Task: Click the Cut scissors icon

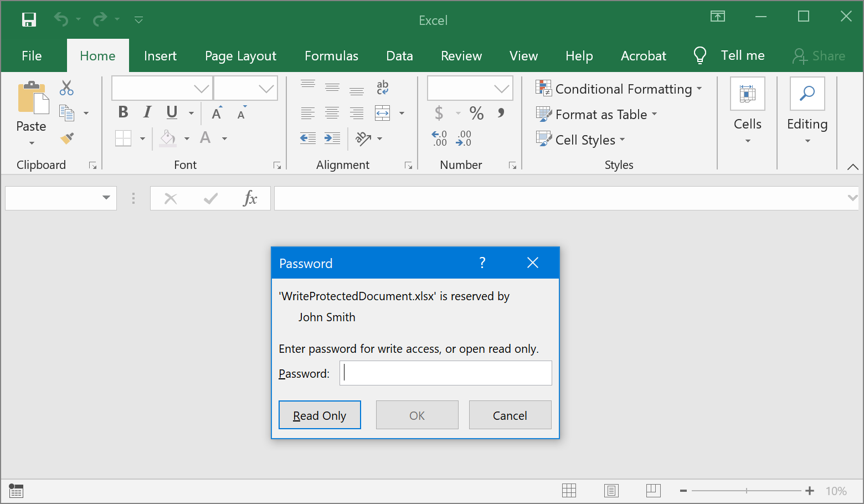Action: [66, 88]
